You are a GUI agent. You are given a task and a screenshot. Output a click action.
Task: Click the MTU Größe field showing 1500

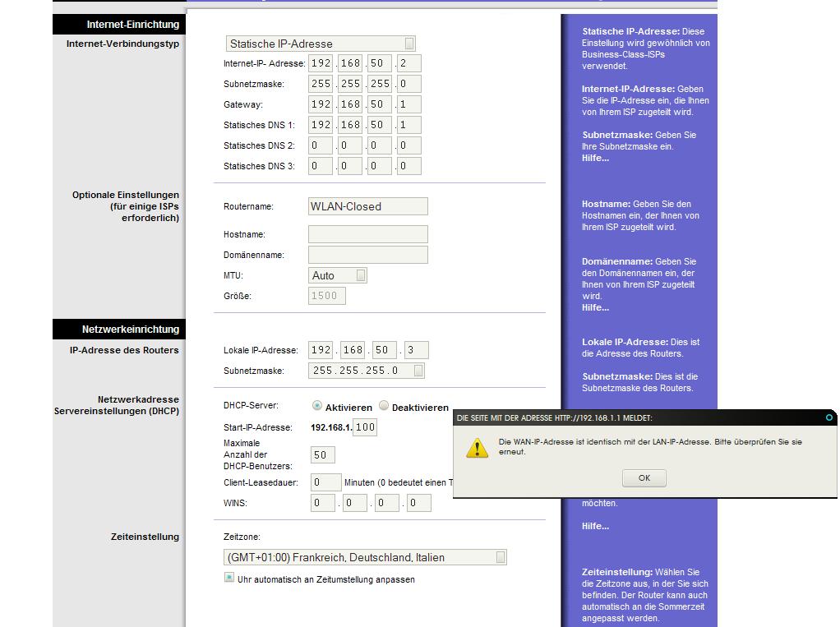click(327, 296)
